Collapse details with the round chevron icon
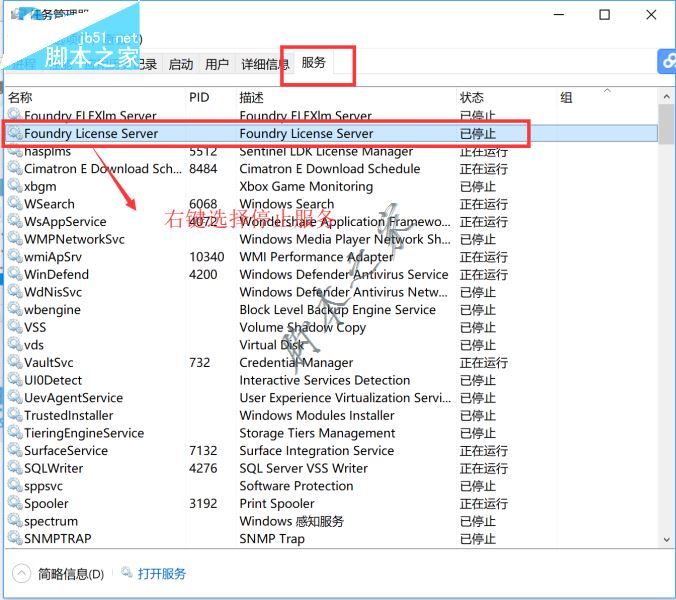Screen dimensions: 676x600 pos(21,573)
